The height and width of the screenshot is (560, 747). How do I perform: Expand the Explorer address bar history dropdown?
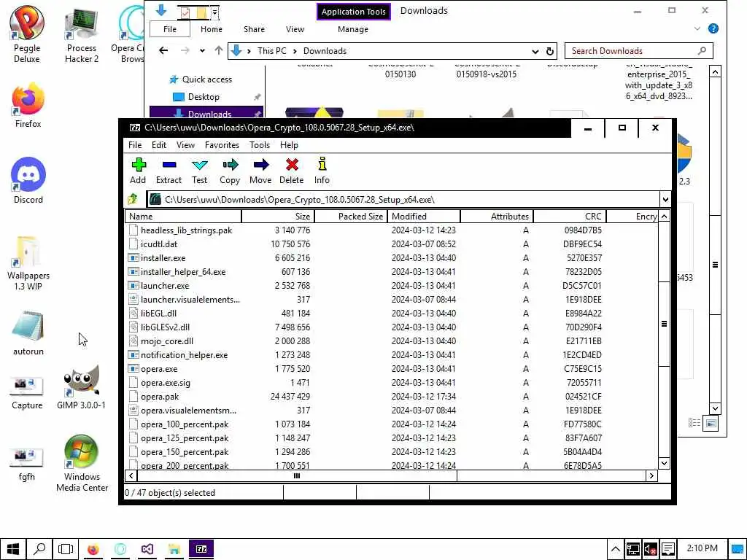tap(535, 51)
